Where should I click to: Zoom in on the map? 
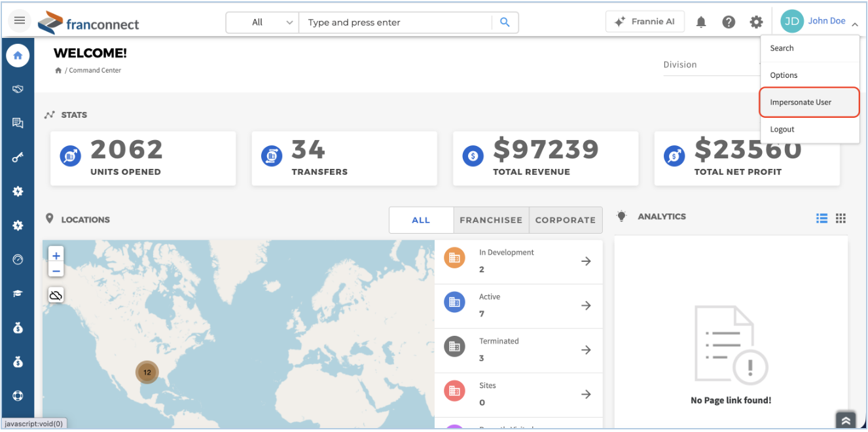tap(56, 256)
